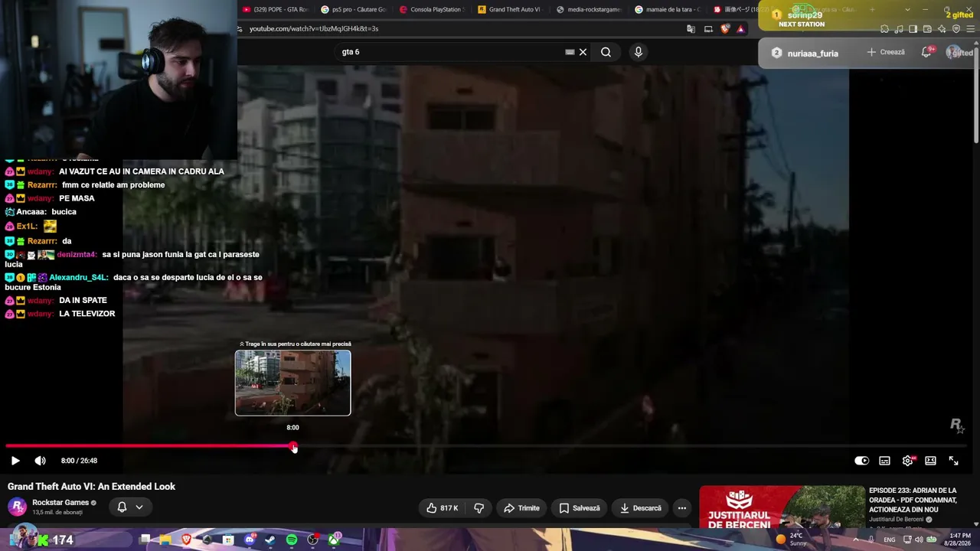Screen dimensions: 980x551
Task: Click the system tray volume icon
Action: click(x=919, y=540)
